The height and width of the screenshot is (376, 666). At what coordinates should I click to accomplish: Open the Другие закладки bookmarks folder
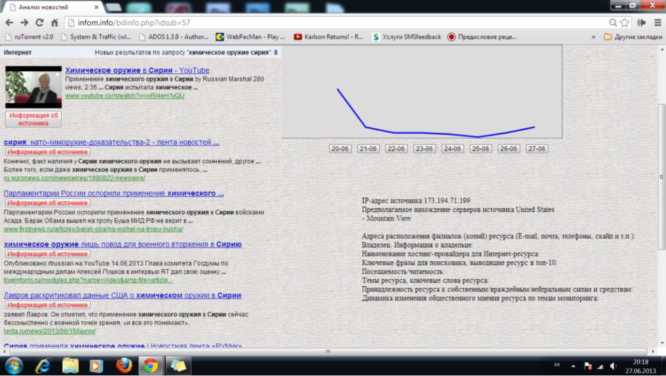633,37
